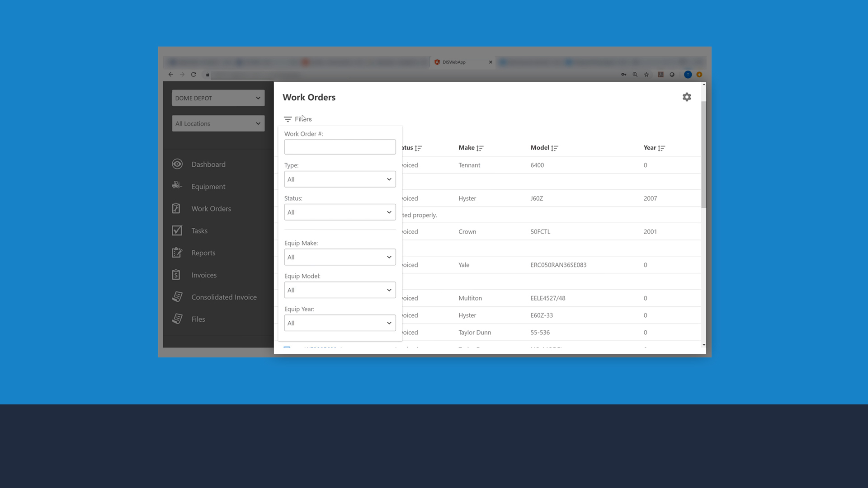The height and width of the screenshot is (488, 868).
Task: Go to Equipment in sidebar
Action: 208,187
